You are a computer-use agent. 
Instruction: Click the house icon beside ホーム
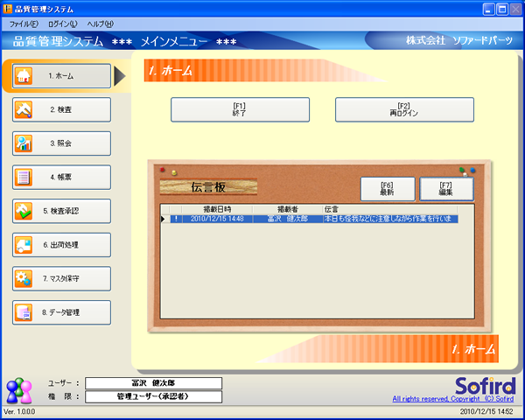click(24, 76)
